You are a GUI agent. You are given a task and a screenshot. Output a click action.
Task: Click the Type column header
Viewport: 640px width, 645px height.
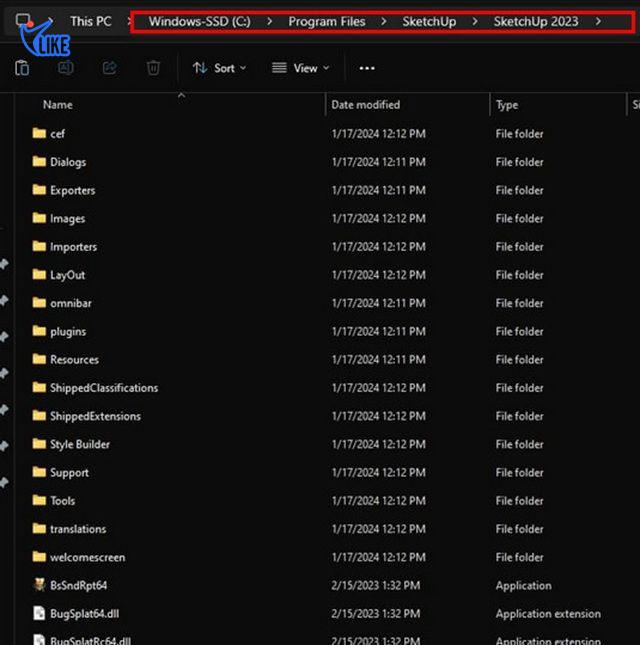[507, 105]
